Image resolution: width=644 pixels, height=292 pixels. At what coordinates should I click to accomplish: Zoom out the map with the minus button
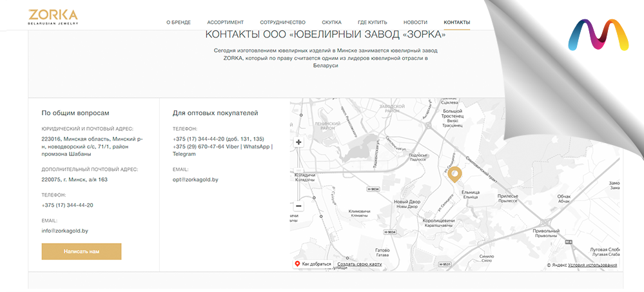click(x=298, y=206)
